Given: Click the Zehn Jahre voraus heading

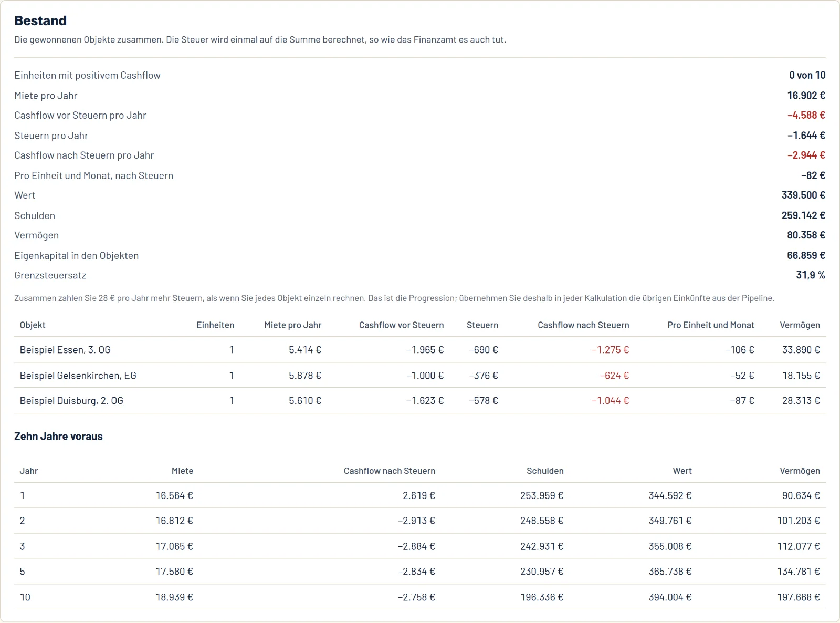Looking at the screenshot, I should pyautogui.click(x=58, y=437).
